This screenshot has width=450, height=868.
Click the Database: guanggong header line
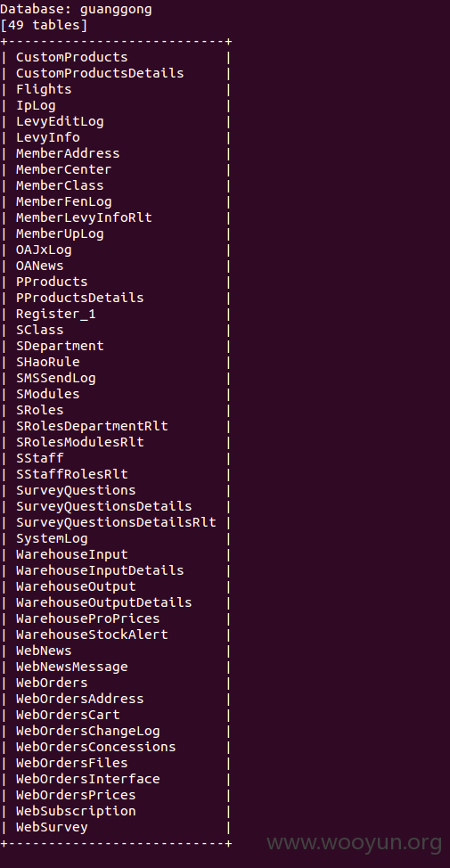click(x=76, y=10)
